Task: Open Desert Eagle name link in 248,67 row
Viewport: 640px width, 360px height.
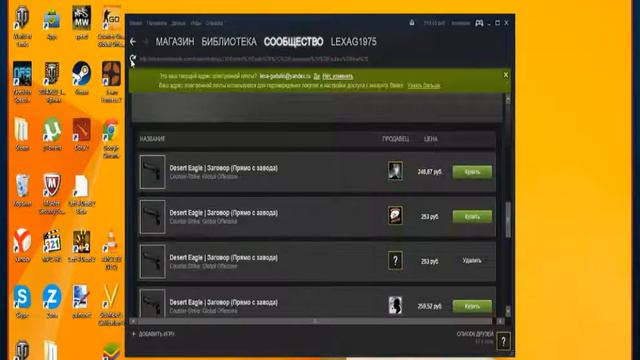Action: coord(223,168)
